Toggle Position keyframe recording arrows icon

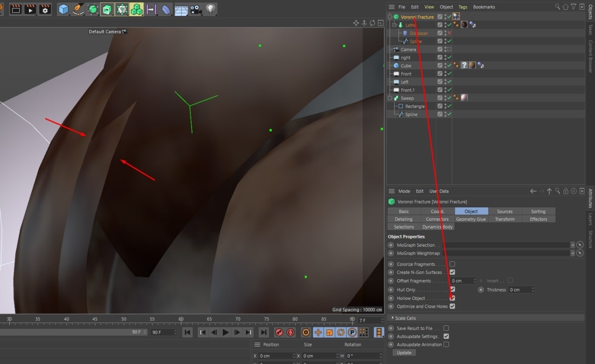pos(318,332)
